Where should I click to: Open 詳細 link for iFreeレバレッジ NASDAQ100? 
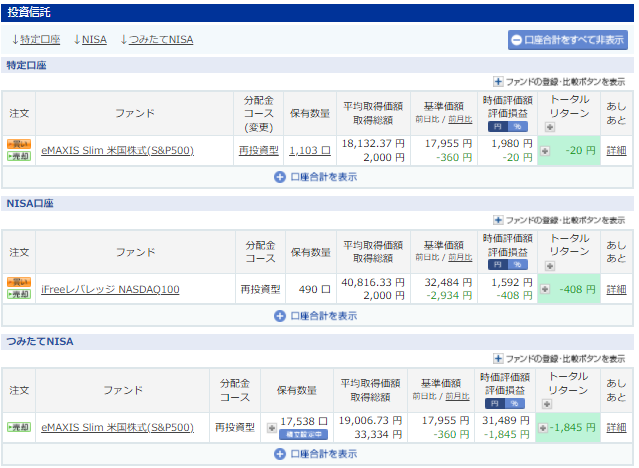coord(616,289)
